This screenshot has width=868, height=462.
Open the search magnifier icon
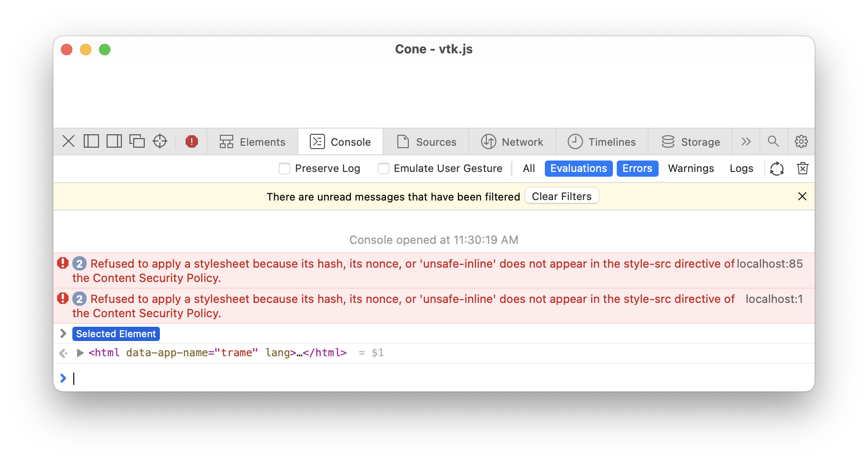coord(773,141)
